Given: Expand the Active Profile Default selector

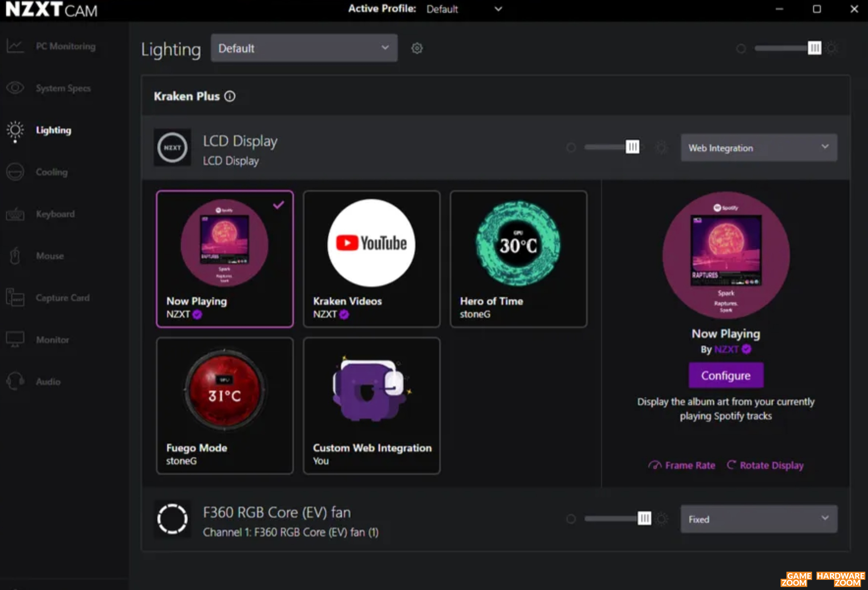Looking at the screenshot, I should 464,9.
